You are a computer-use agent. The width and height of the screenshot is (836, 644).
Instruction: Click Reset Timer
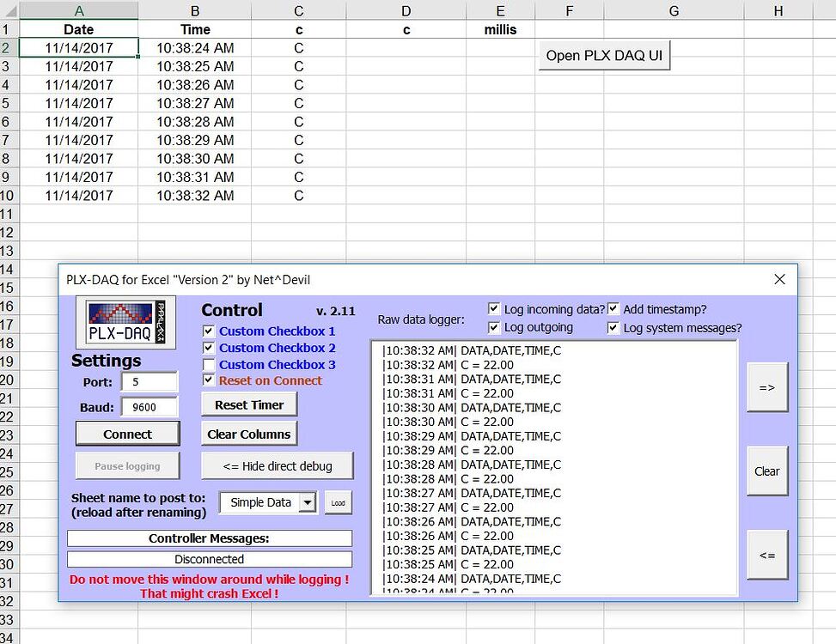point(248,404)
